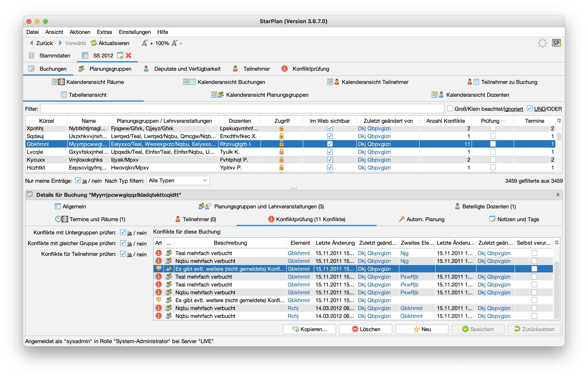Screen dimensions: 588x377
Task: Open column chooser icon of bookings table
Action: tap(559, 121)
